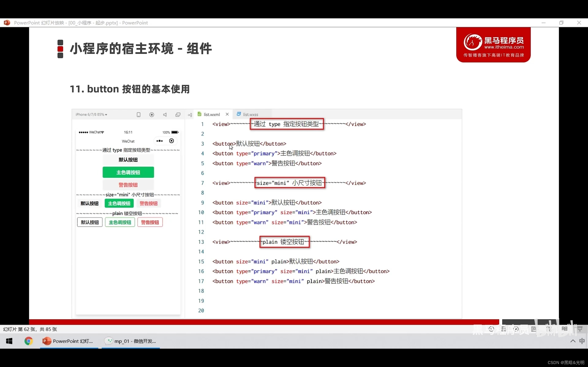
Task: Click the phone device icon in simulator toolbar
Action: coord(139,114)
